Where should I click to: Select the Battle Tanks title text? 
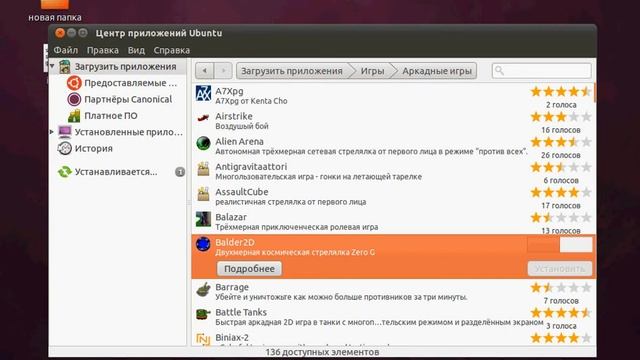click(x=241, y=312)
